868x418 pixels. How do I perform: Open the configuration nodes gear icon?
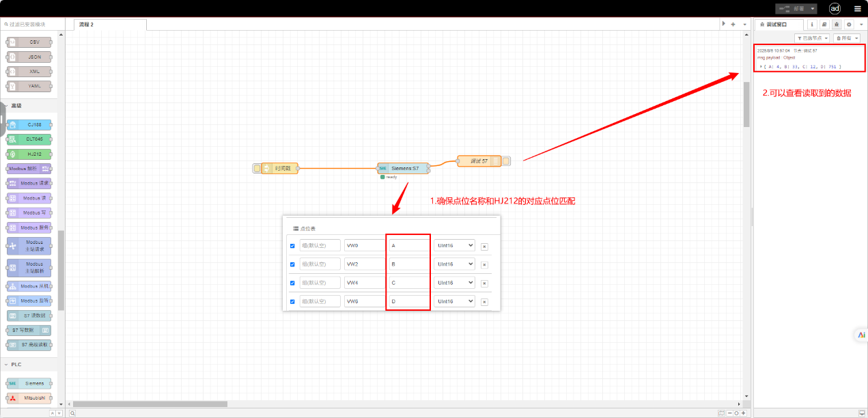point(849,24)
